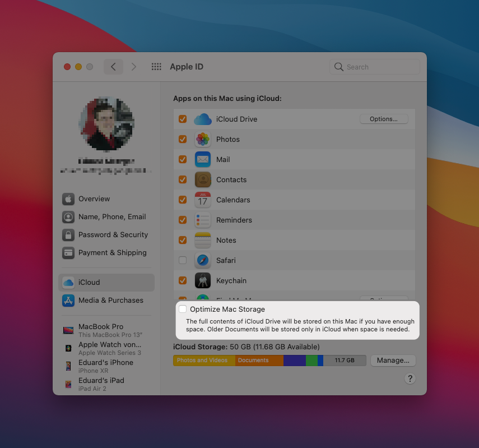Show all preferences with grid icon

156,67
